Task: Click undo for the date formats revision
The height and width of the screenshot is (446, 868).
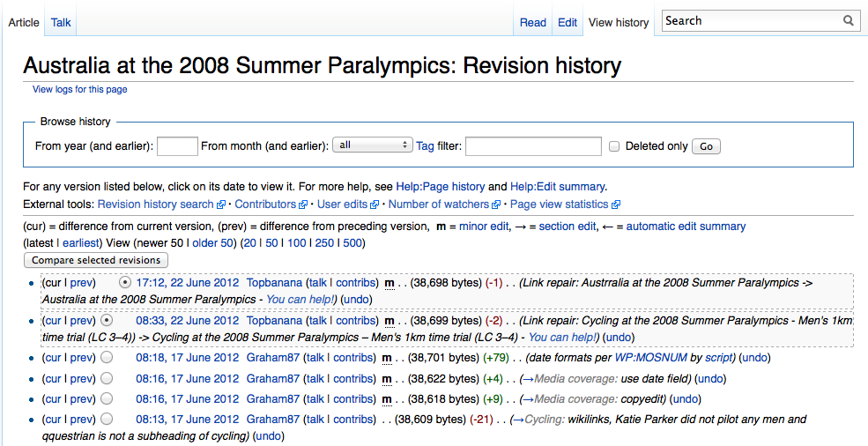Action: click(754, 357)
